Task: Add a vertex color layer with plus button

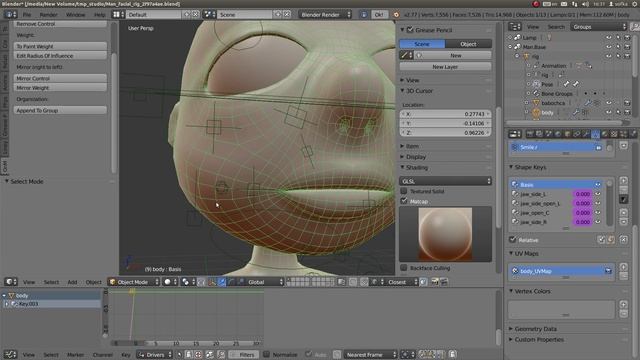Action: coord(623,304)
